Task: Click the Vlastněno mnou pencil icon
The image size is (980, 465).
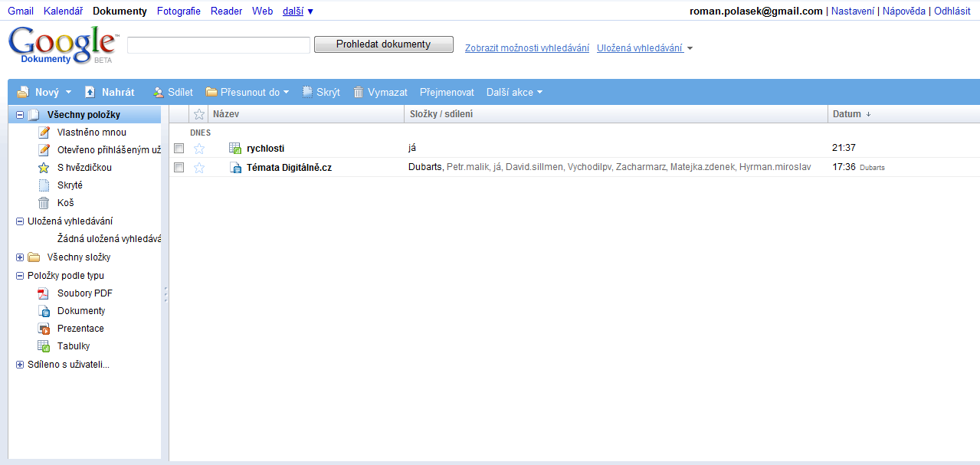Action: coord(44,133)
